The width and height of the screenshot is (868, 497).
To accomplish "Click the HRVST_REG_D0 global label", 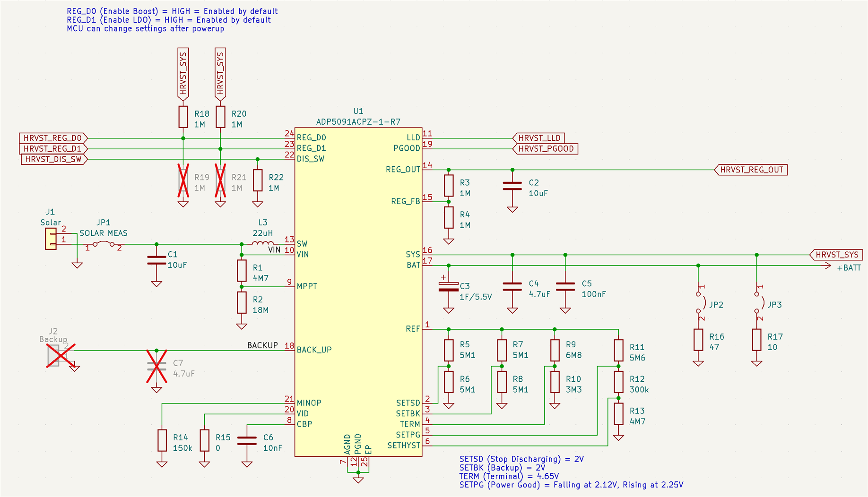I will click(53, 138).
